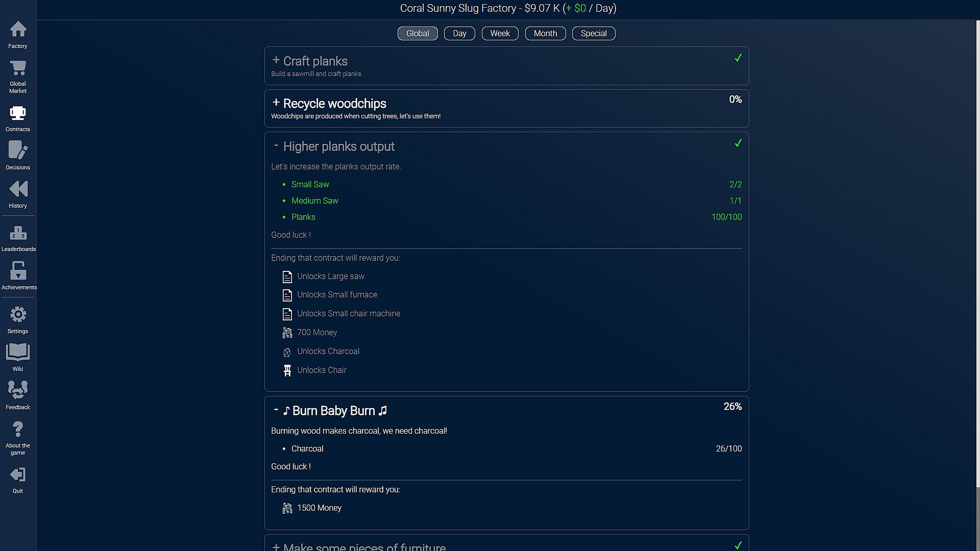Collapse the Higher planks output contract
This screenshot has height=551, width=980.
point(276,146)
